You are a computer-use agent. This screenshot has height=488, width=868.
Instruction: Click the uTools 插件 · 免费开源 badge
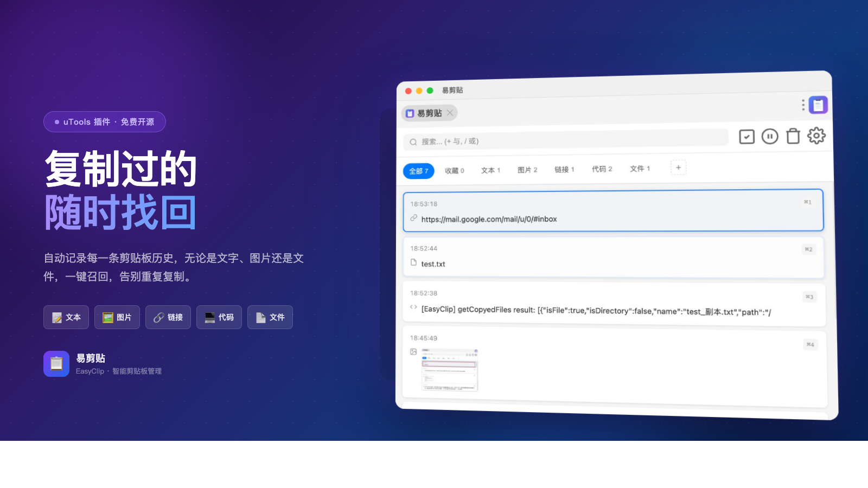(x=105, y=122)
